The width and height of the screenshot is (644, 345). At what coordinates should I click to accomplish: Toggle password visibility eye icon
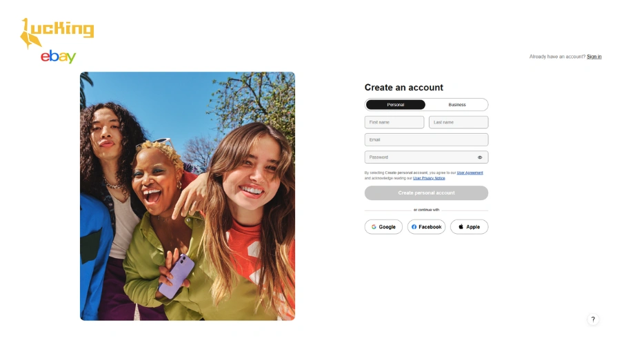(480, 157)
